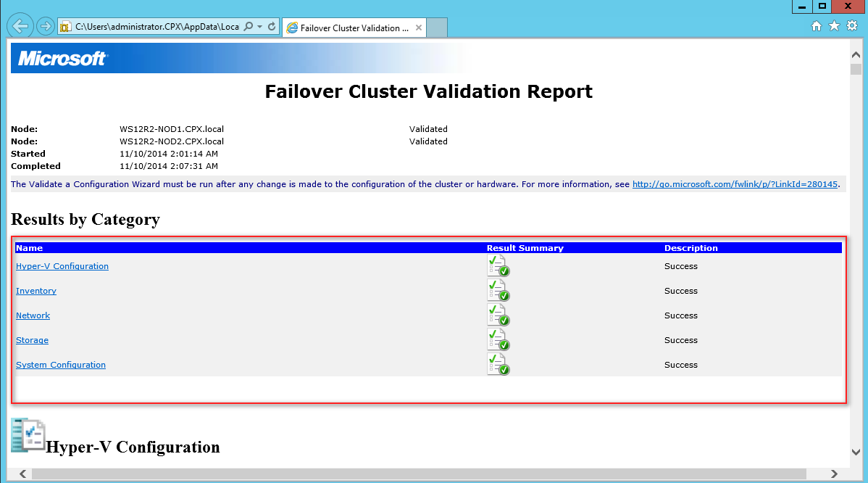
Task: Open the Storage category link
Action: click(32, 340)
